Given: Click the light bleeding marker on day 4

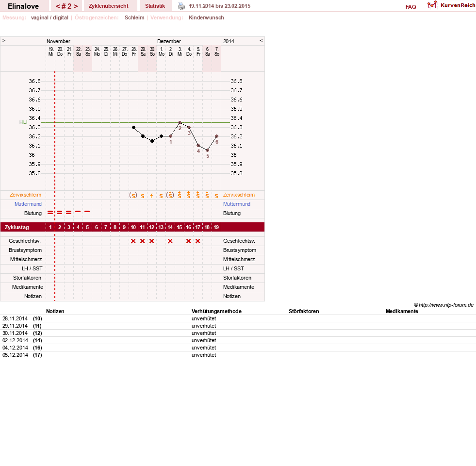Looking at the screenshot, I should [x=78, y=212].
